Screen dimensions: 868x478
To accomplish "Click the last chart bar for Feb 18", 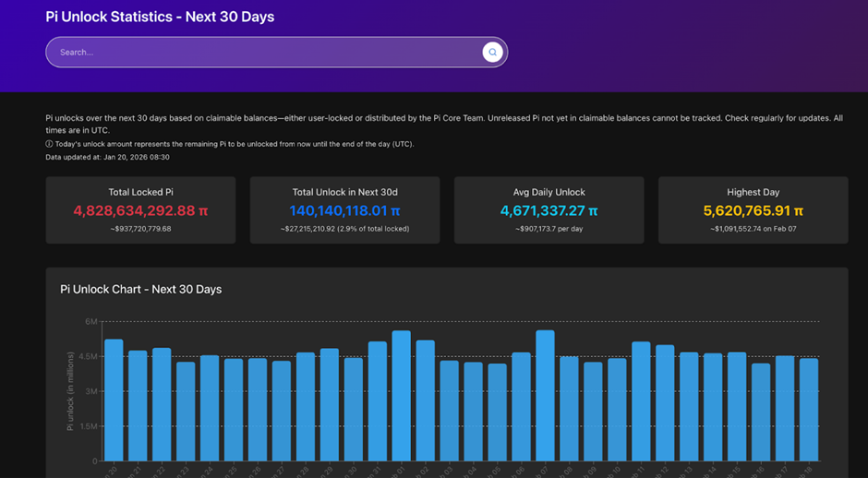I will point(809,411).
